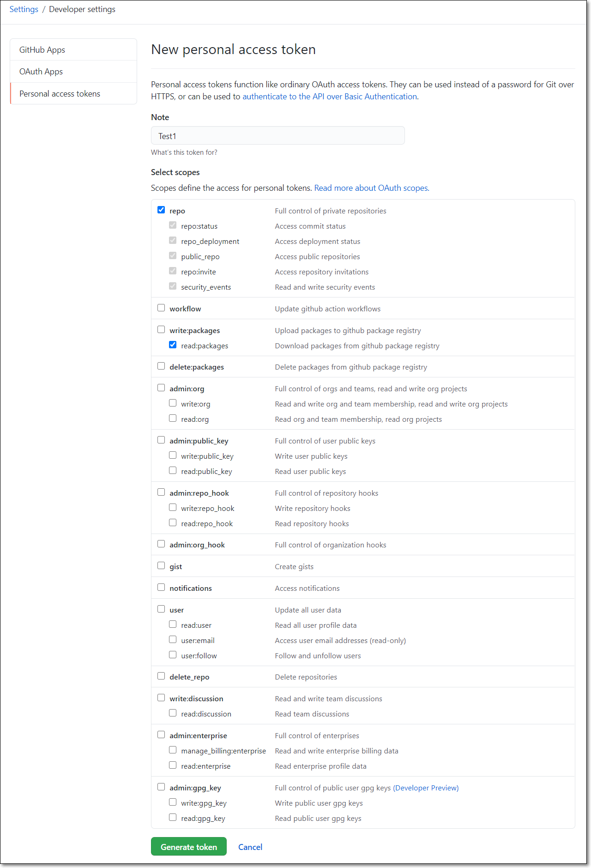591x868 pixels.
Task: Enable the user:email scope
Action: click(x=173, y=639)
